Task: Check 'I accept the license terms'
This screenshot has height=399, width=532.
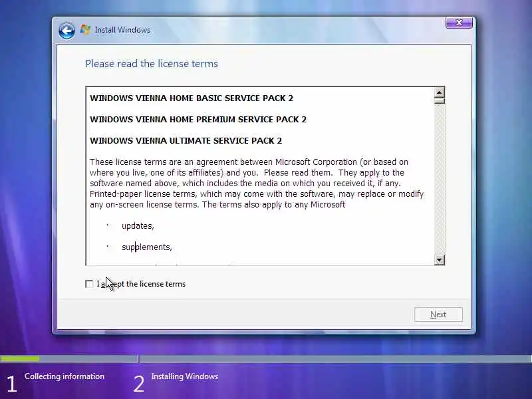Action: (x=89, y=284)
